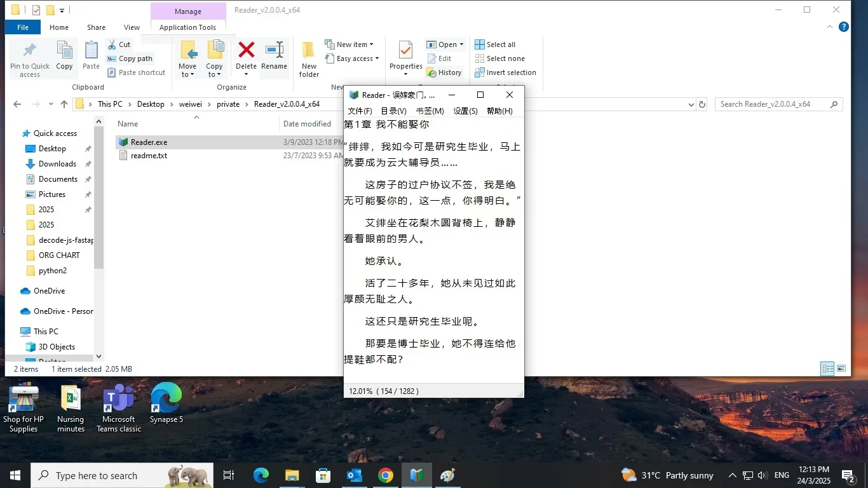This screenshot has height=488, width=868.
Task: Open python2 folder in navigation pane
Action: coord(53,271)
